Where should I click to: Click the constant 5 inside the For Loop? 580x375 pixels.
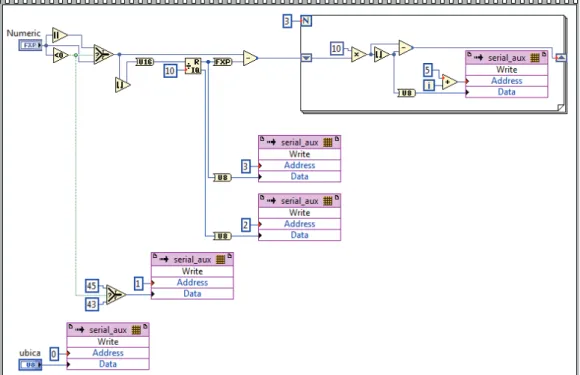tap(428, 70)
